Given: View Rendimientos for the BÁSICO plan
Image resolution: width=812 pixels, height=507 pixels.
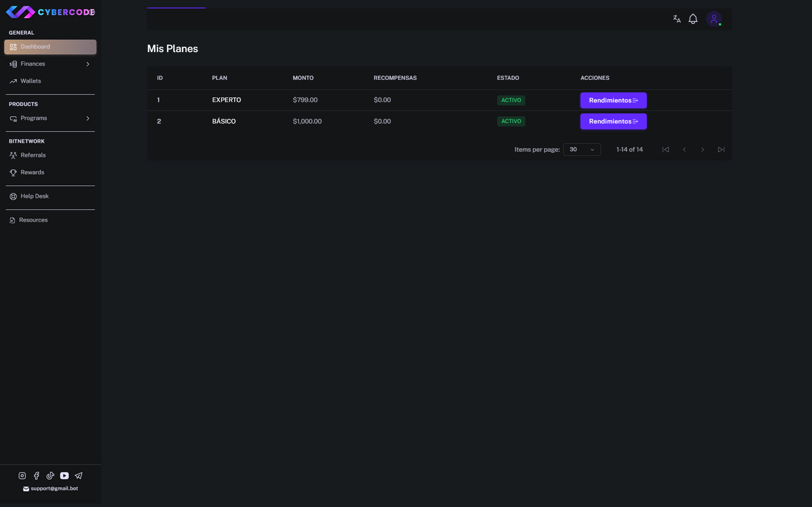Looking at the screenshot, I should [613, 121].
